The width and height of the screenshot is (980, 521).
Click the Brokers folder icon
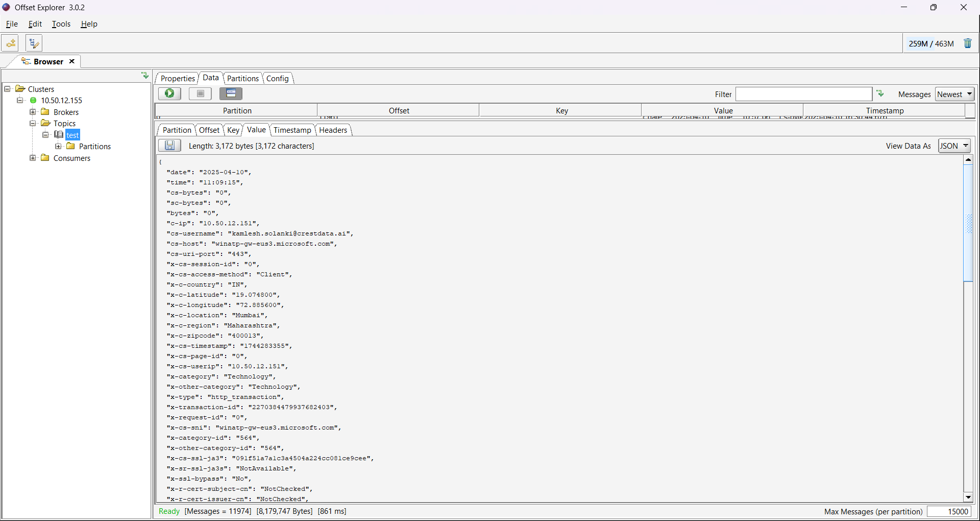coord(45,112)
